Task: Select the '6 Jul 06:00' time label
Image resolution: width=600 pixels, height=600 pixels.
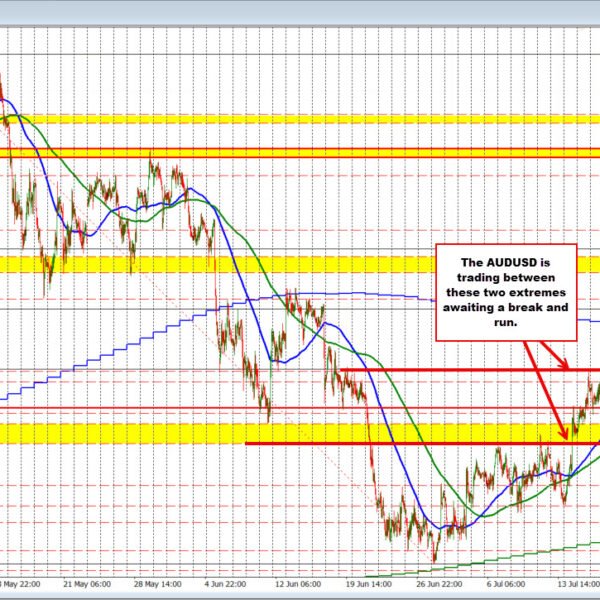Action: point(506,584)
